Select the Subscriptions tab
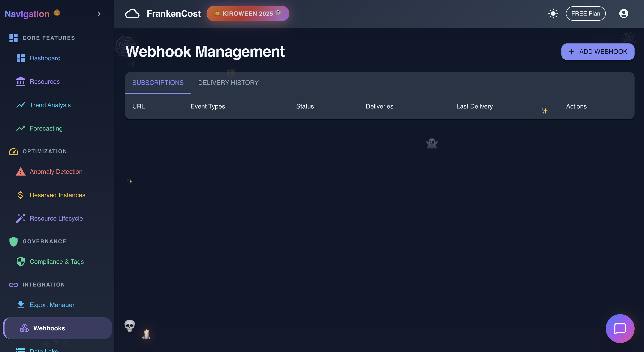644x352 pixels. [158, 83]
